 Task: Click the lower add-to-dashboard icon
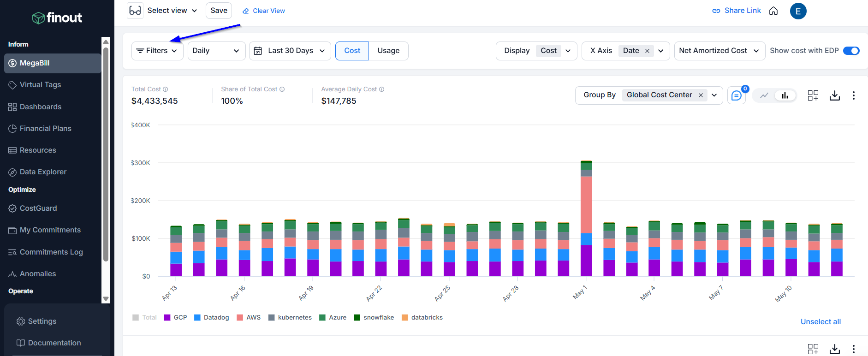coord(813,349)
